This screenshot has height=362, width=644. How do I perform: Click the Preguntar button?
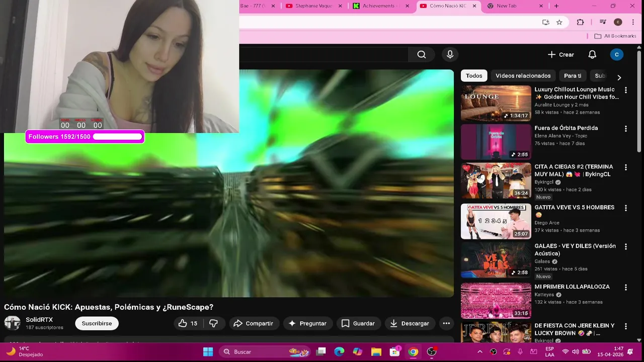coord(307,323)
